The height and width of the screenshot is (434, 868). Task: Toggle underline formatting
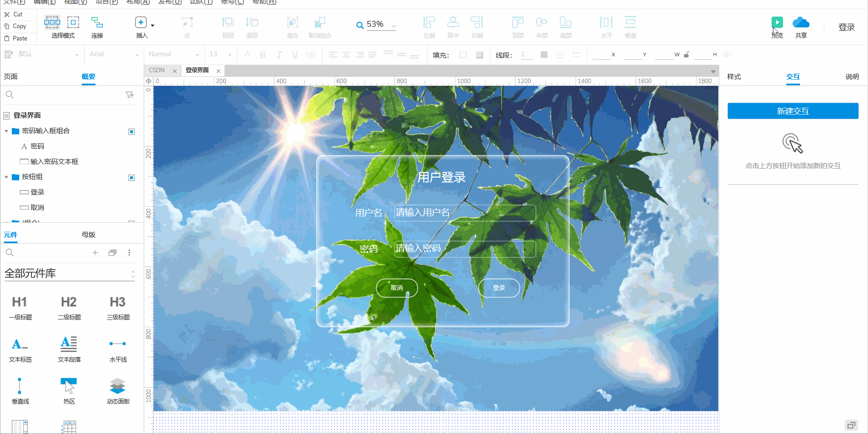pos(295,55)
